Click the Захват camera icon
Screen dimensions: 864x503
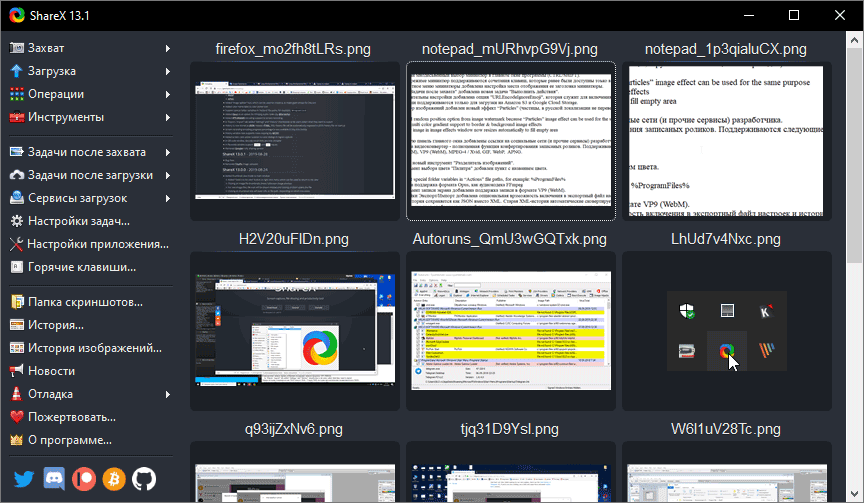[17, 48]
